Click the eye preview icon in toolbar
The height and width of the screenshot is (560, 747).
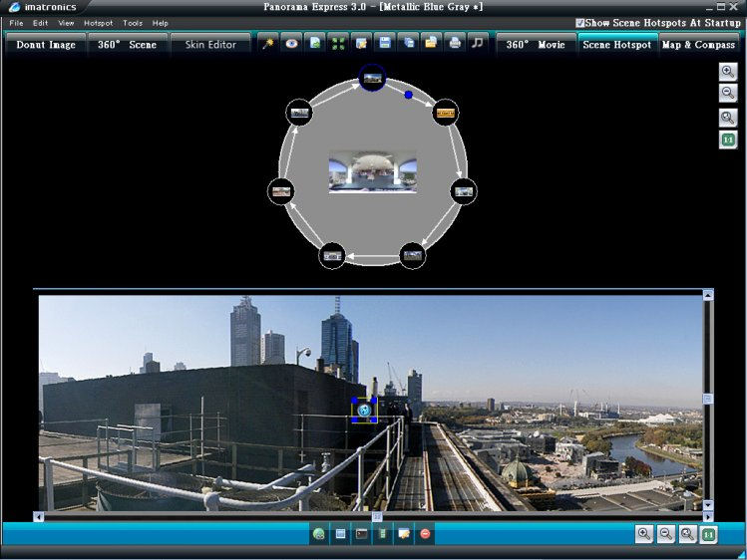point(291,44)
